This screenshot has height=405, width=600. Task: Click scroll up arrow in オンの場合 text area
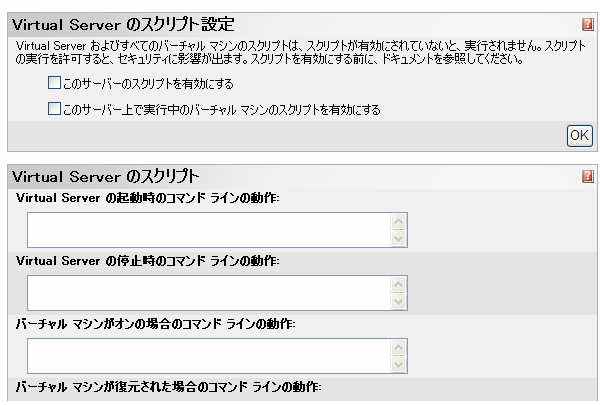tap(399, 348)
